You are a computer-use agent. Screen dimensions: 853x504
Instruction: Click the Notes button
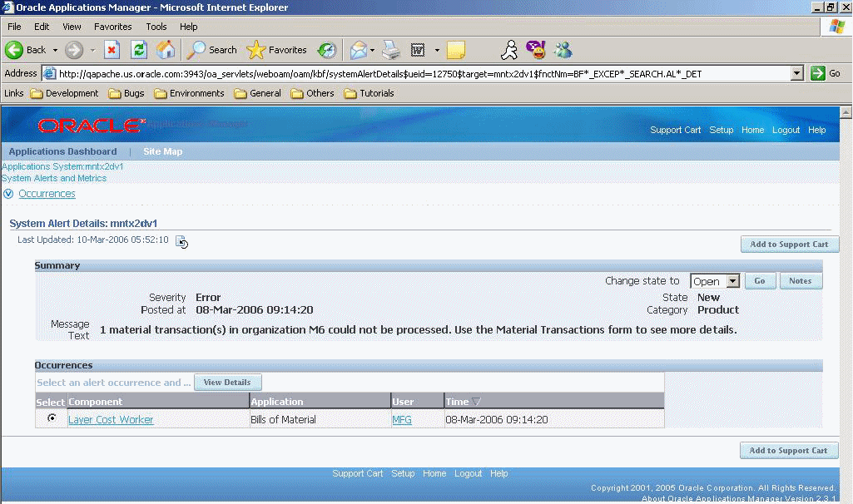tap(801, 281)
